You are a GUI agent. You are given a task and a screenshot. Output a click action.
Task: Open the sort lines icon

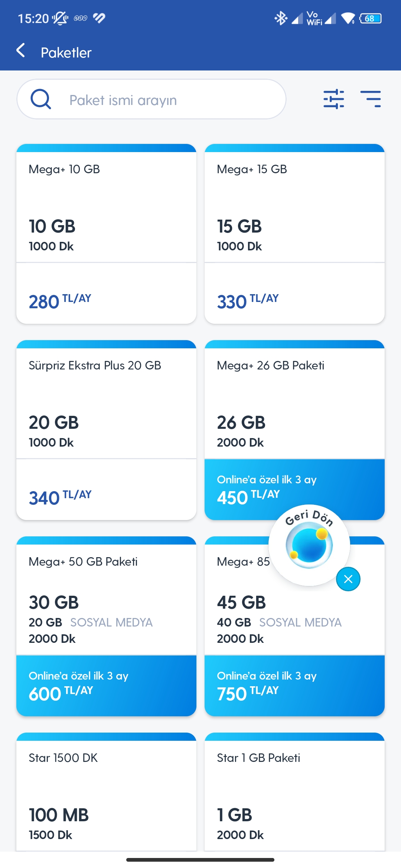[371, 99]
